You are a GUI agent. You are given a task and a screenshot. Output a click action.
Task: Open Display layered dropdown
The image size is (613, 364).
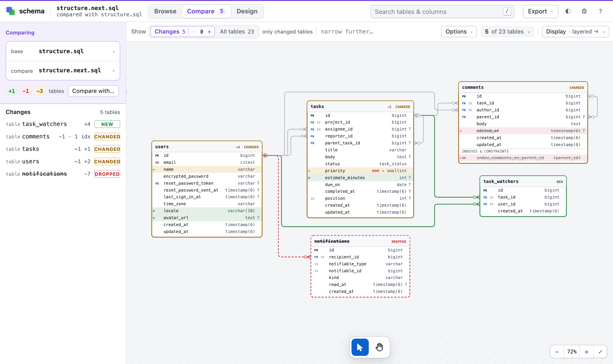575,32
